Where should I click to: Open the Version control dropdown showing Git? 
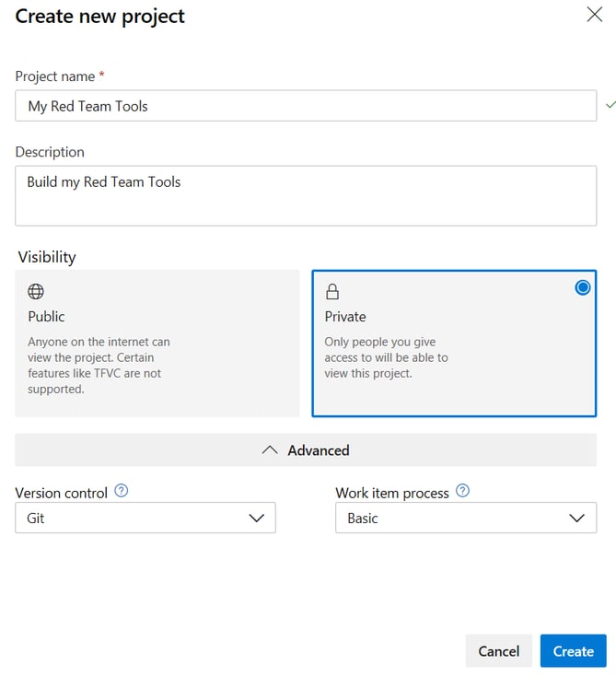(145, 519)
